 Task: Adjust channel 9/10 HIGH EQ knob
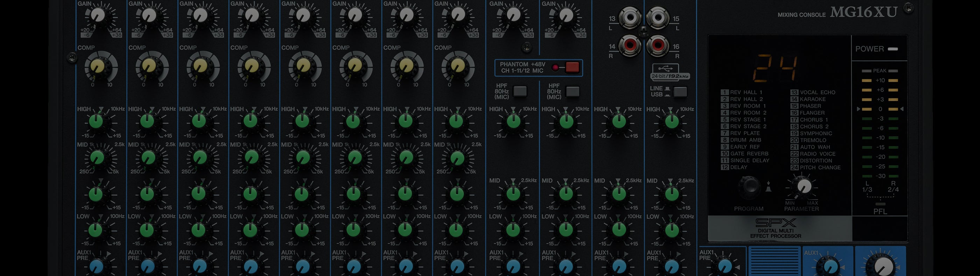point(513,122)
